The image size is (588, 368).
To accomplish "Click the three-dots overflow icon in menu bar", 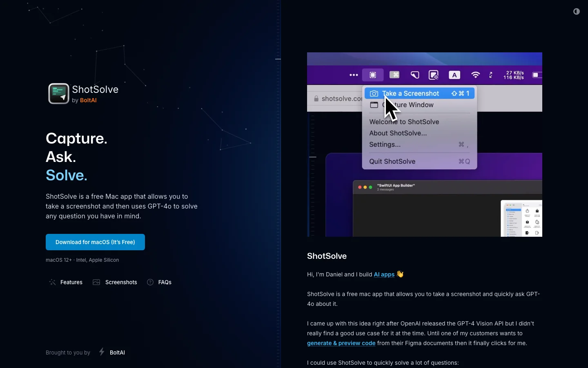I will pos(354,75).
